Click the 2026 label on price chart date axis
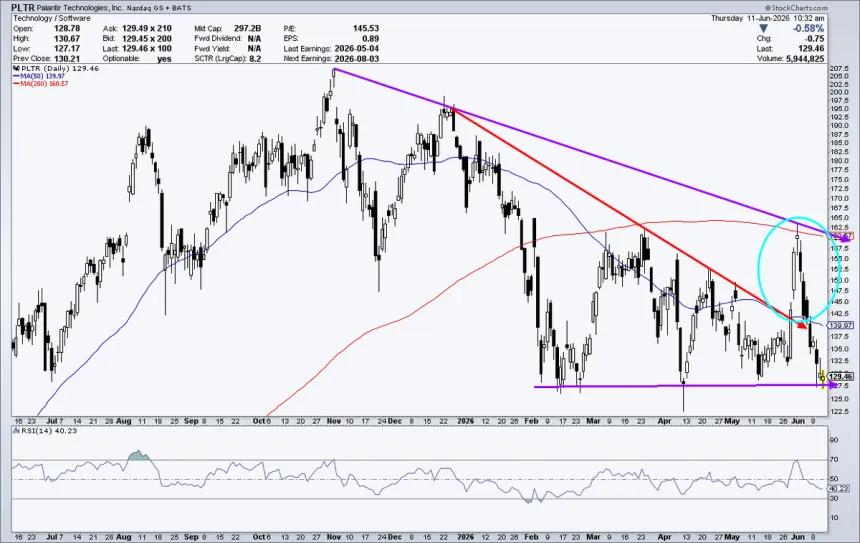 465,421
